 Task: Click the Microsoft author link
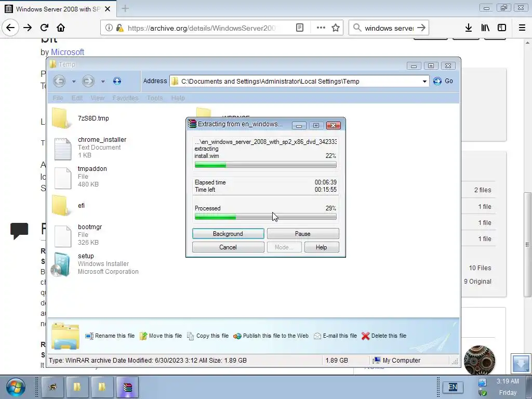click(68, 52)
